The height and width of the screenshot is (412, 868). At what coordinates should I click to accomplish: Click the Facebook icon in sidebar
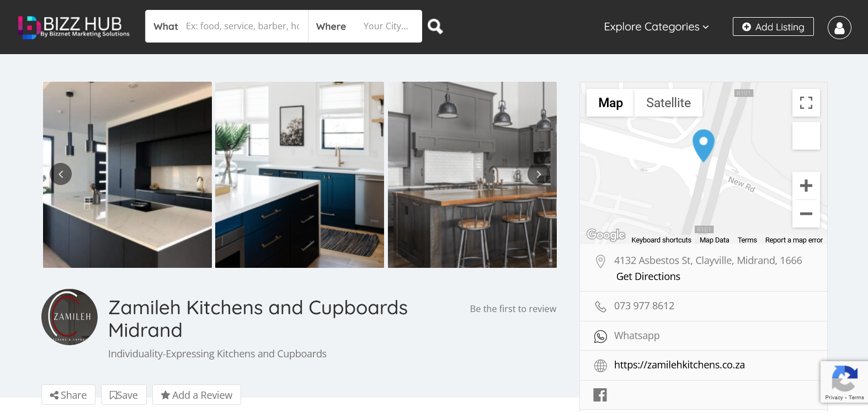coord(600,395)
